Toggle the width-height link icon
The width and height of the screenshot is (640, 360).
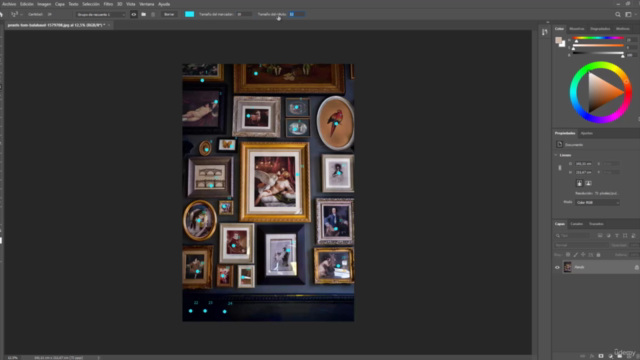(560, 168)
